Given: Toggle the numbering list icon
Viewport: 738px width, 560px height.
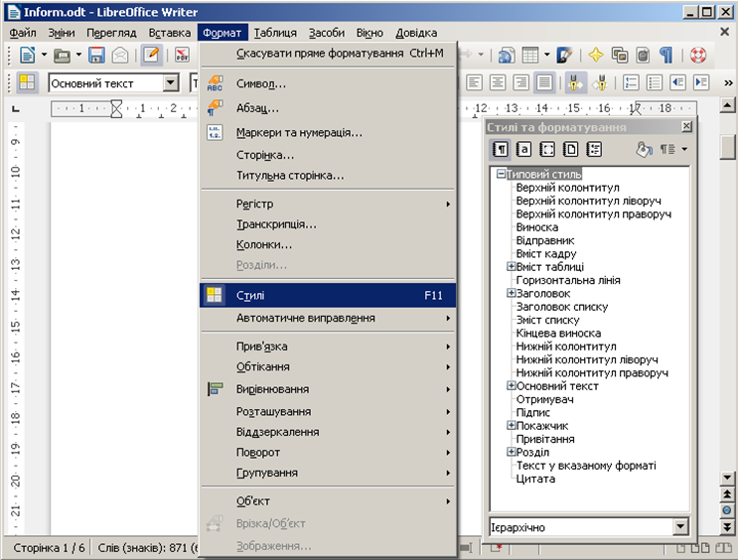Looking at the screenshot, I should pyautogui.click(x=631, y=82).
